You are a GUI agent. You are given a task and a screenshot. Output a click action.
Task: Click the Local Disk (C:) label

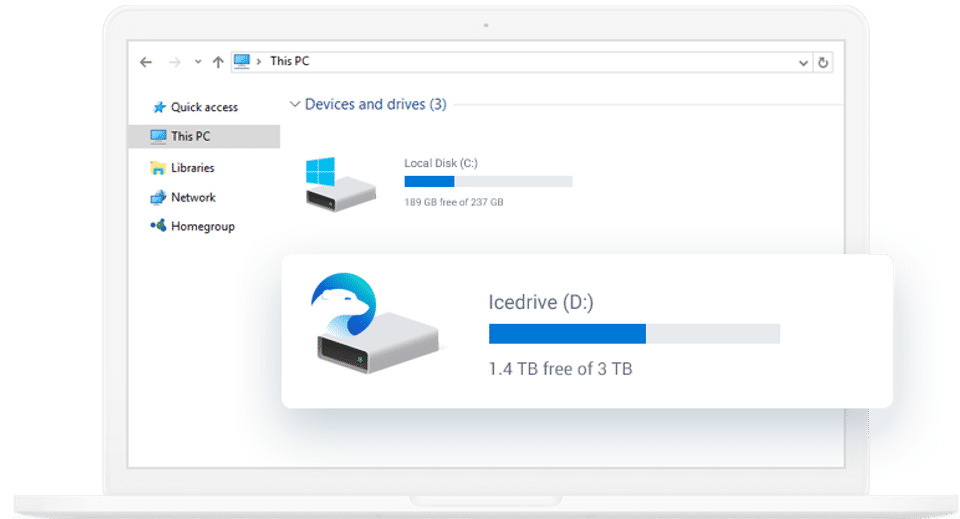point(441,163)
